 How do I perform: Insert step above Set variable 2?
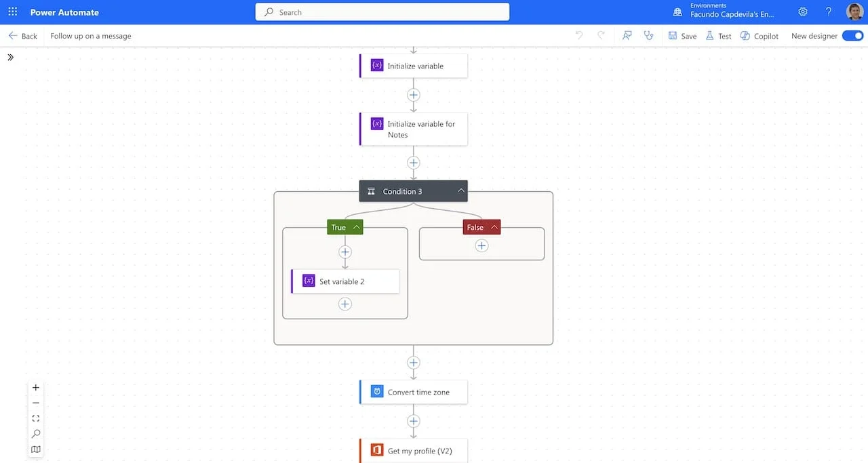345,252
